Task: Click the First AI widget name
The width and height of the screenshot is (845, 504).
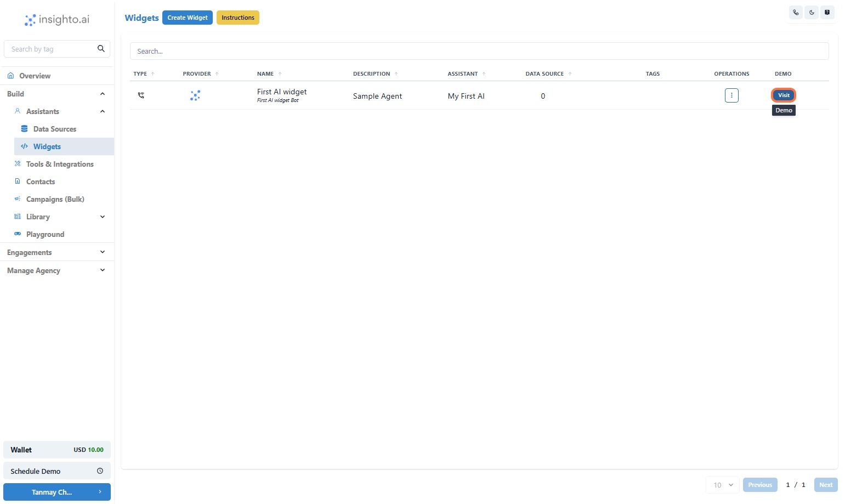Action: click(282, 92)
